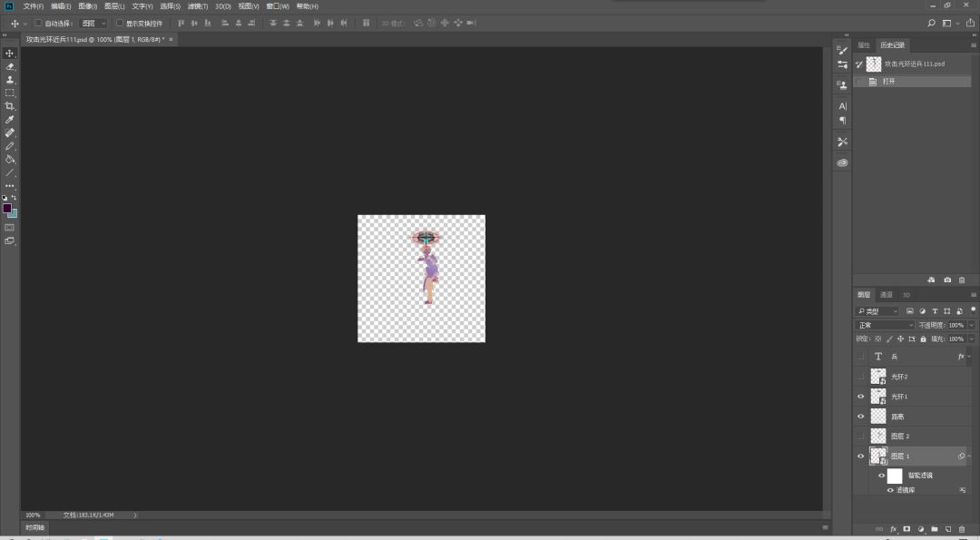Show the 图层 2 layer
This screenshot has height=540, width=980.
coord(860,437)
